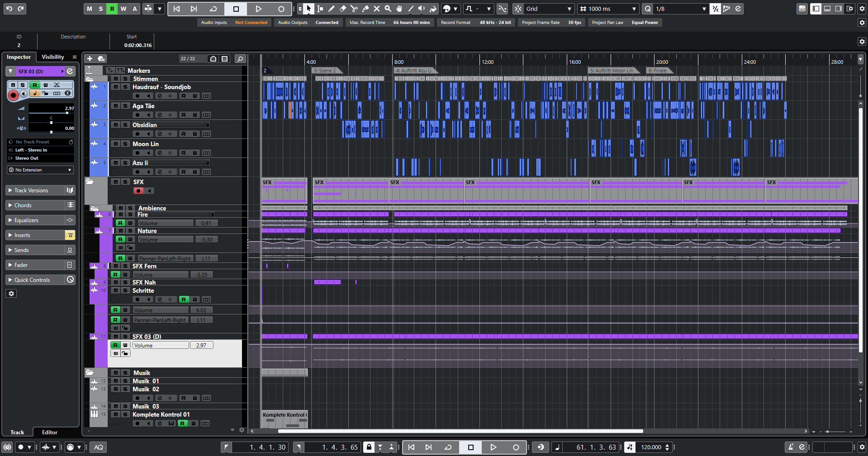Viewport: 868px width, 456px height.
Task: Click the Schritte track Volume value 6.02
Action: pos(201,310)
